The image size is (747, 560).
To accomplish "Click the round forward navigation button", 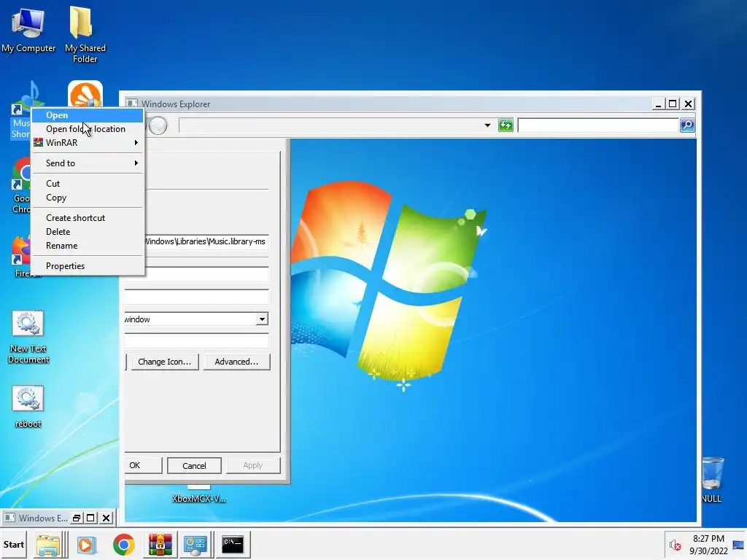I will click(x=158, y=125).
